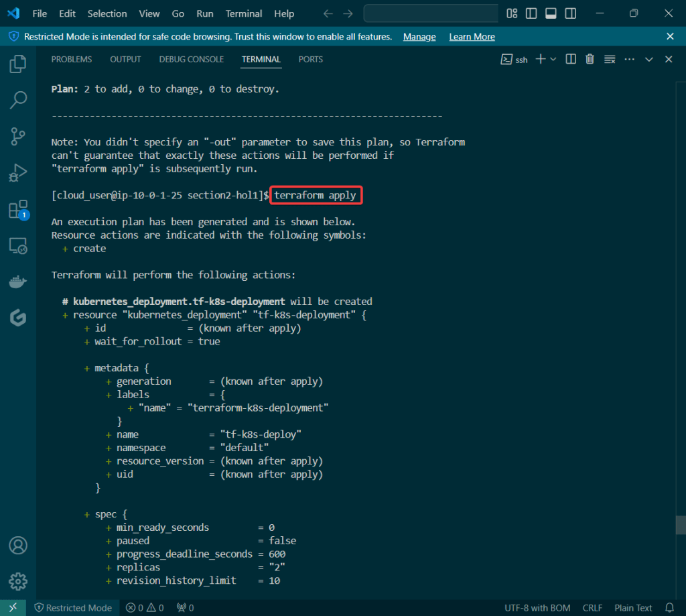Open the Terminal menu in menu bar
The width and height of the screenshot is (686, 616).
click(x=244, y=13)
